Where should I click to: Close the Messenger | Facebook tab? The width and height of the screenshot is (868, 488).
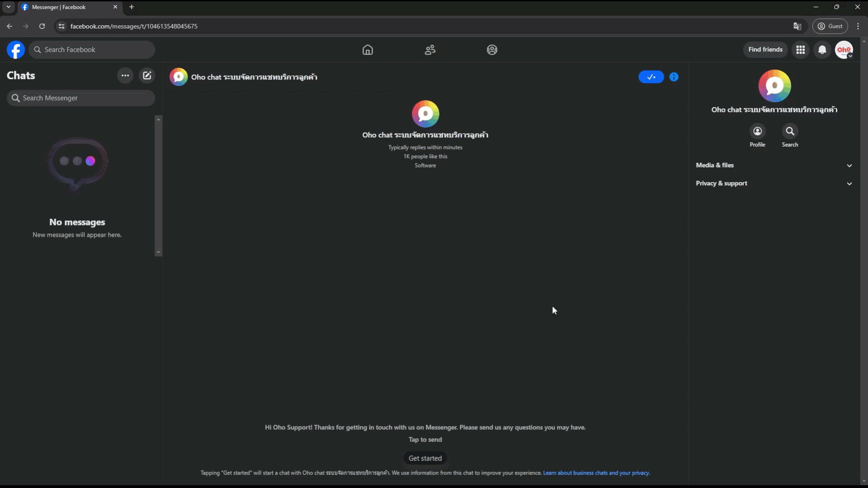click(x=115, y=7)
